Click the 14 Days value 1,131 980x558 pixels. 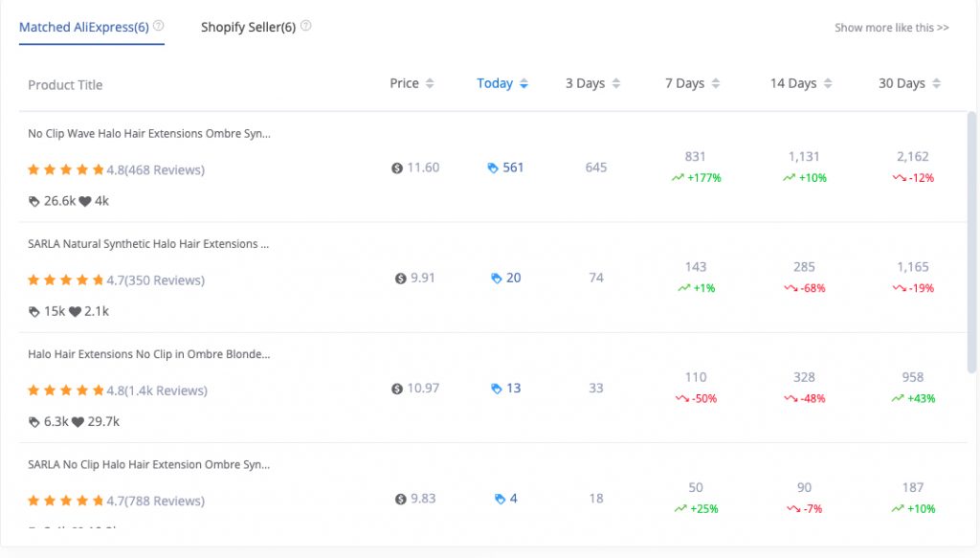coord(804,157)
